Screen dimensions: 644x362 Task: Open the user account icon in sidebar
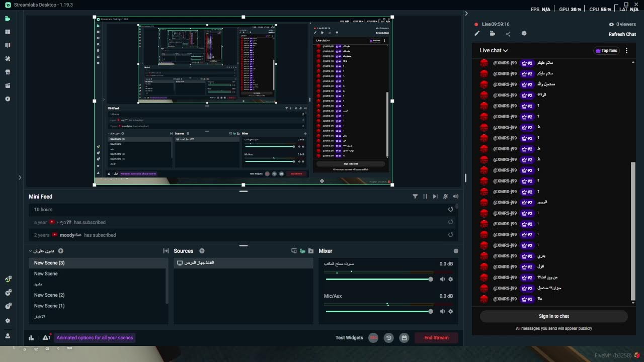[x=8, y=336]
